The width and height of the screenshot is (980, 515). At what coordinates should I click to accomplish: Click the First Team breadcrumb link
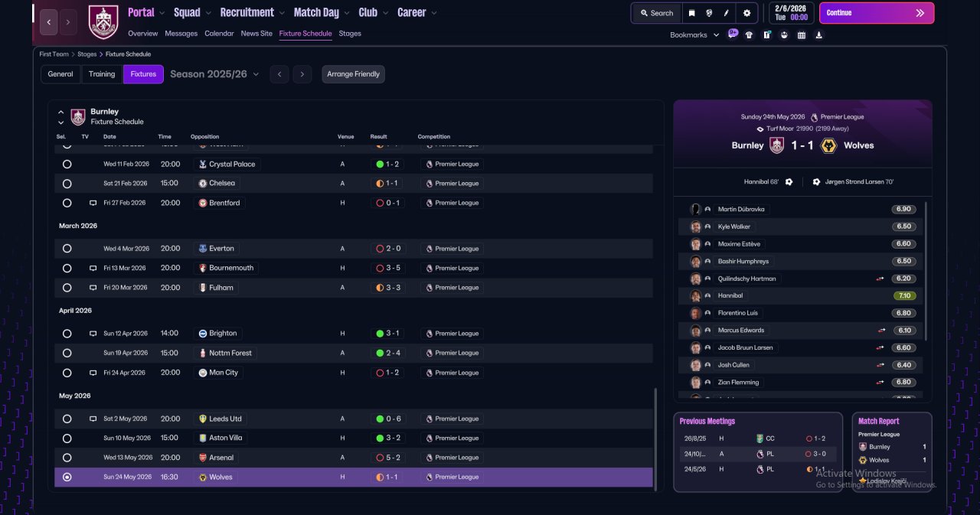coord(54,54)
